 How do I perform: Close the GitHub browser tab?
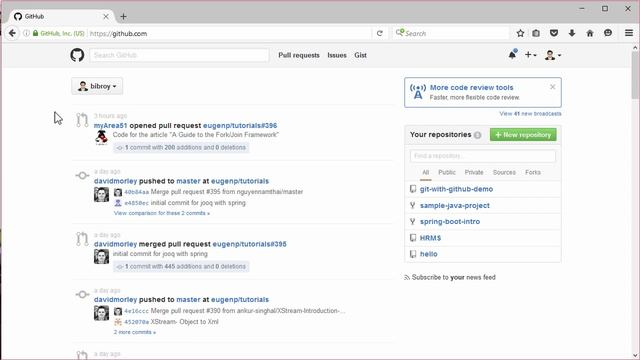tap(106, 16)
